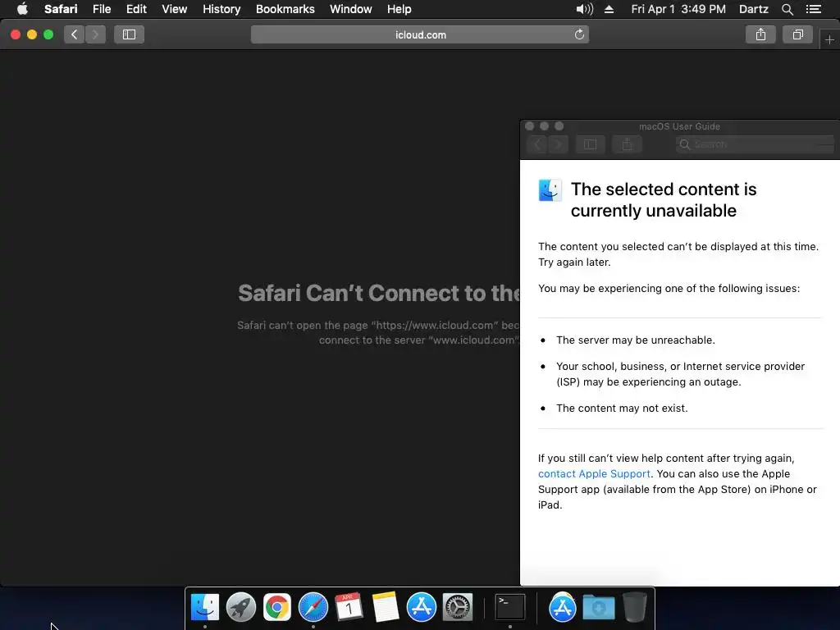Image resolution: width=840 pixels, height=630 pixels.
Task: Click the eject icon in menu bar
Action: [x=609, y=9]
